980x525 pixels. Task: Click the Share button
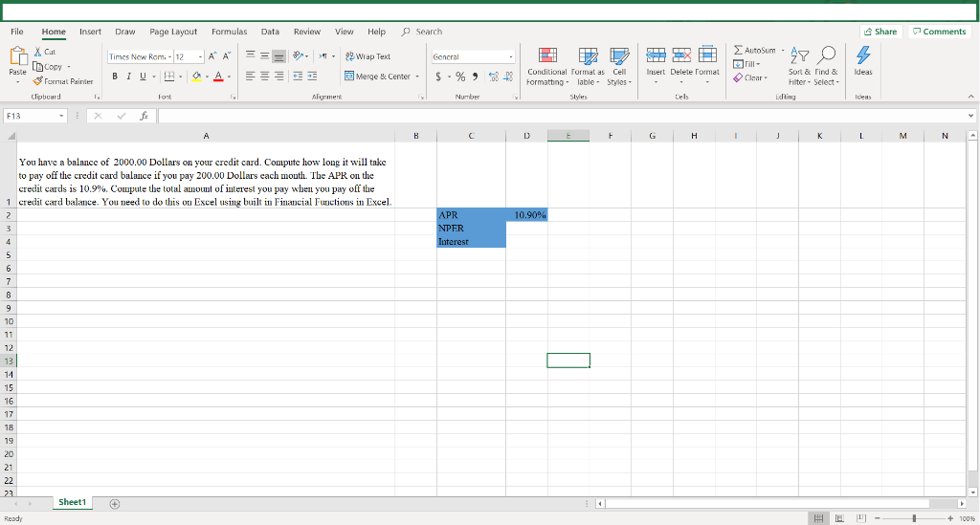[880, 32]
